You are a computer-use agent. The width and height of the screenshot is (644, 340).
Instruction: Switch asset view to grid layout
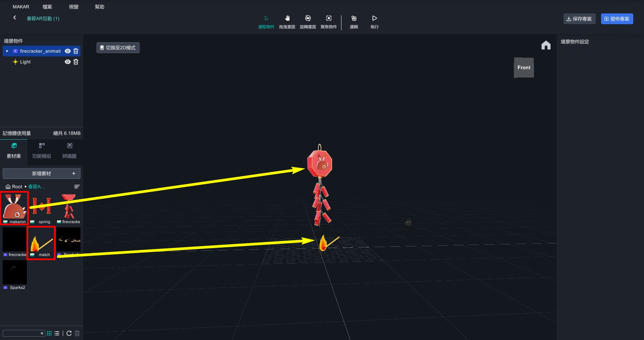pos(49,333)
